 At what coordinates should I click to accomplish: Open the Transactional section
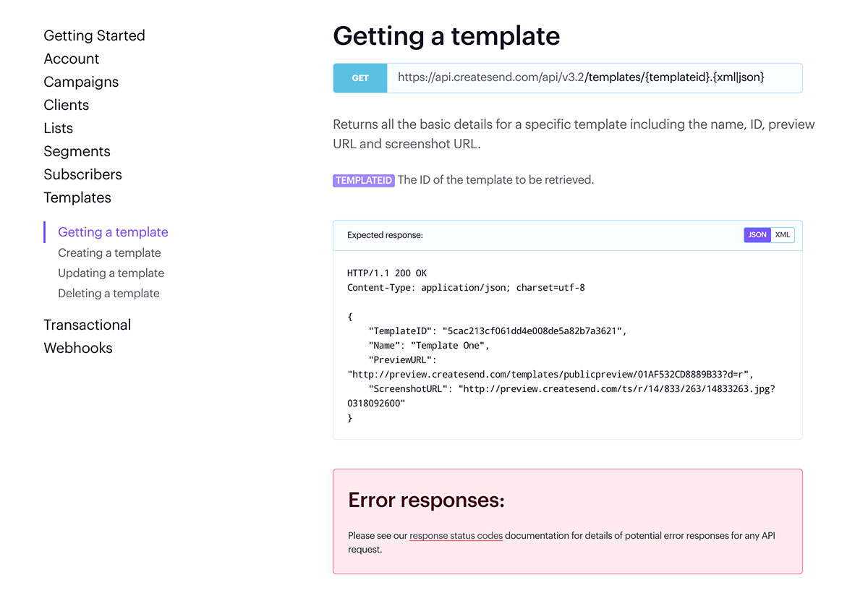pyautogui.click(x=88, y=325)
